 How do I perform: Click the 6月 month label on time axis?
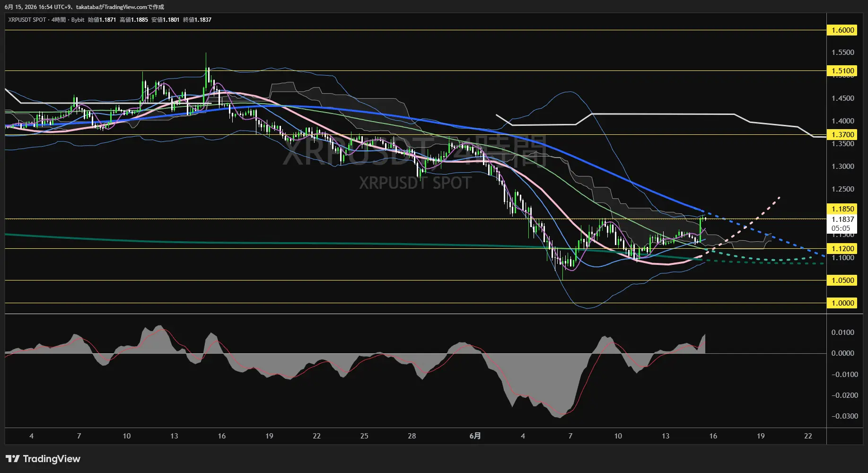475,436
